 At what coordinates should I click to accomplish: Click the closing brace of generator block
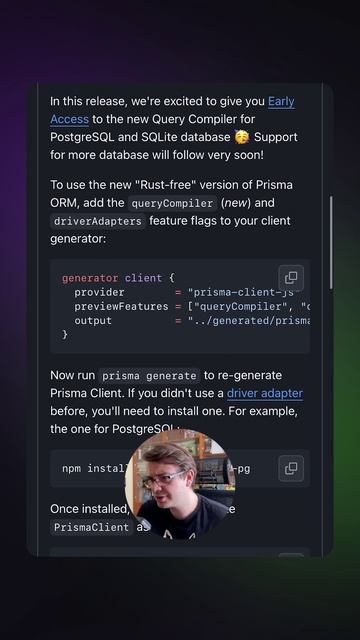point(65,335)
